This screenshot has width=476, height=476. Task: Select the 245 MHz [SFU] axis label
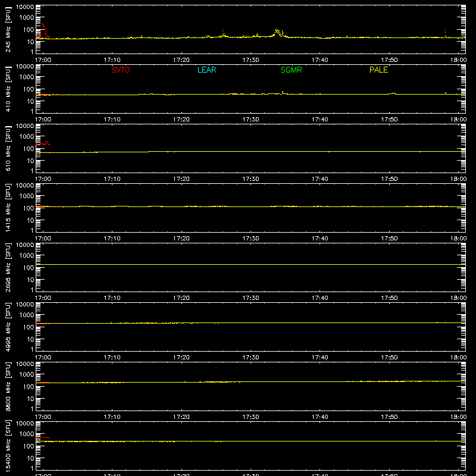(8, 29)
